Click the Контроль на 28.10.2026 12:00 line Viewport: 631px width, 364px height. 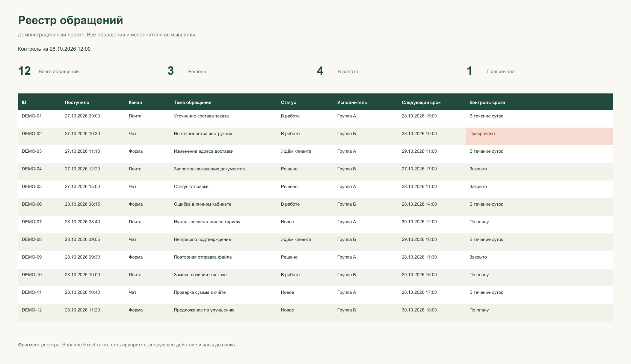54,49
